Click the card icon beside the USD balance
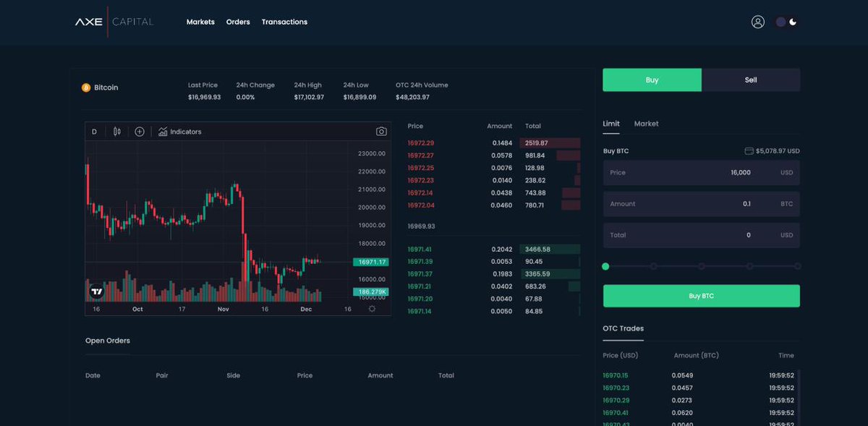Viewport: 868px width, 426px height. pos(750,150)
